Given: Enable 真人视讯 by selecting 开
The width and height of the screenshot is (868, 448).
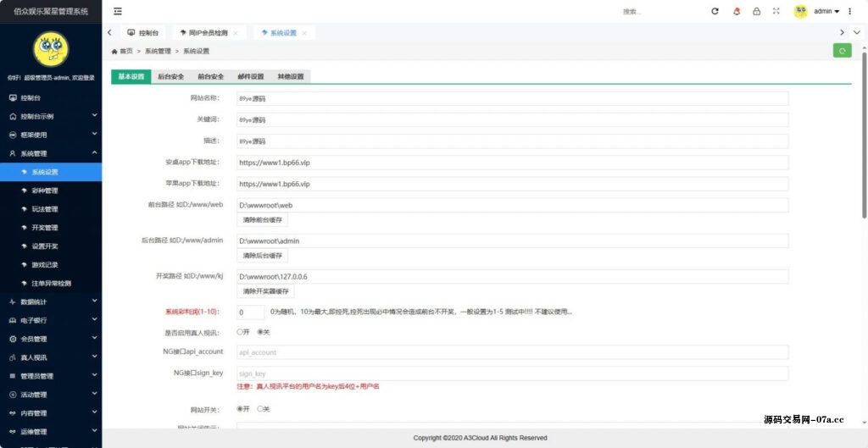Looking at the screenshot, I should pyautogui.click(x=240, y=332).
